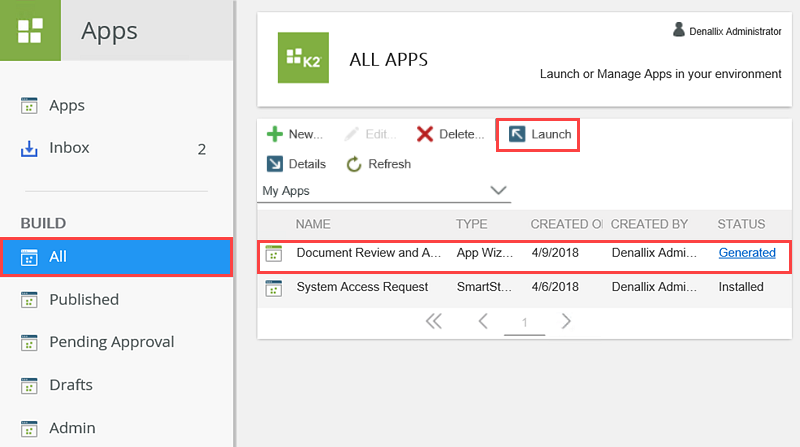Expand the My Apps filter dropdown
This screenshot has width=800, height=447.
(498, 190)
